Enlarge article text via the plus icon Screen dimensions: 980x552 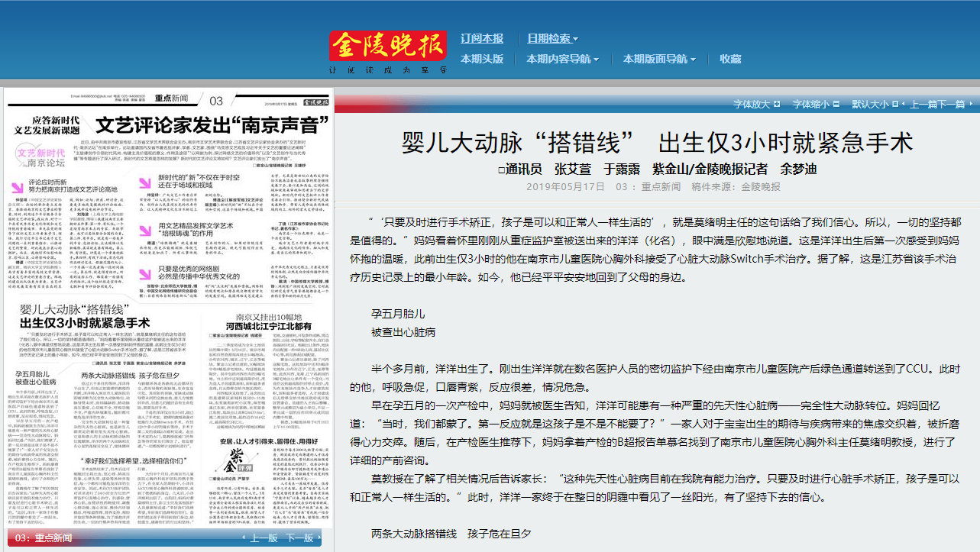[776, 104]
